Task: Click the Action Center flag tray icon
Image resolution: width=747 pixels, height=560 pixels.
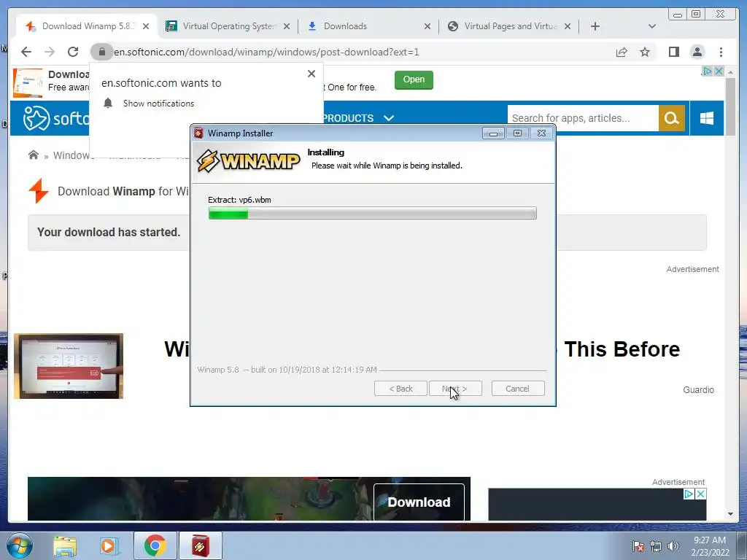Action: coord(638,546)
